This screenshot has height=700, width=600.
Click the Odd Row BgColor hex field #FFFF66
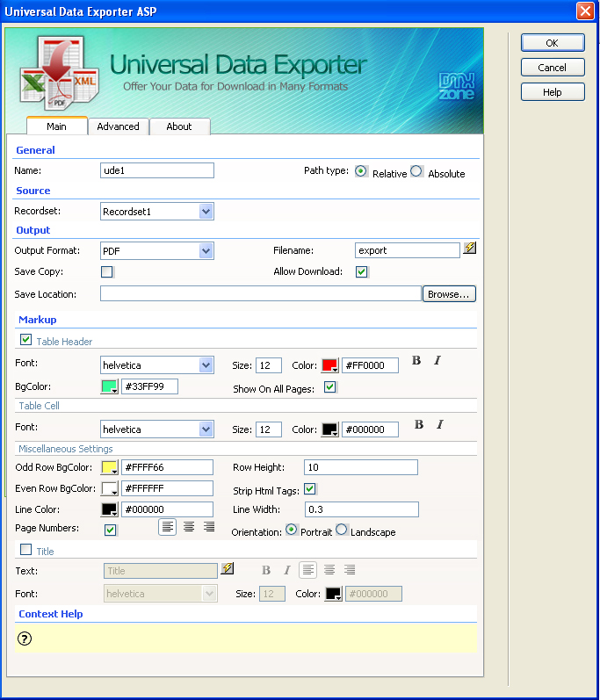tap(168, 467)
